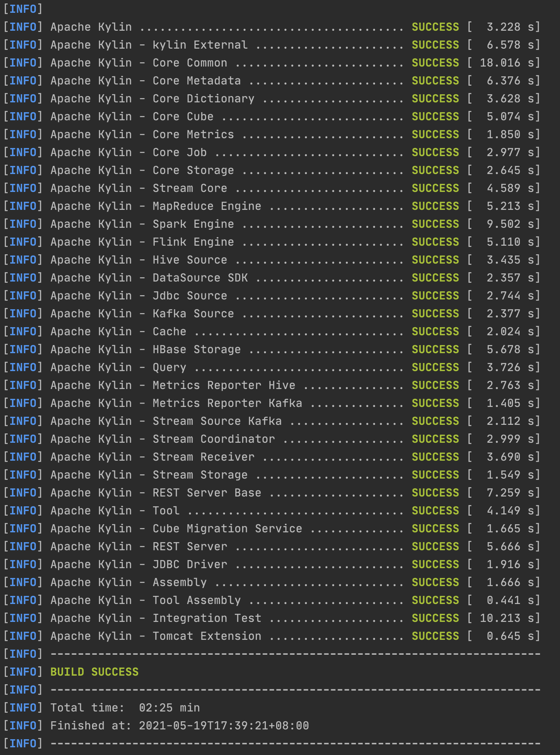The width and height of the screenshot is (560, 755).
Task: Click SUCCESS status on the Assembly row
Action: (436, 582)
